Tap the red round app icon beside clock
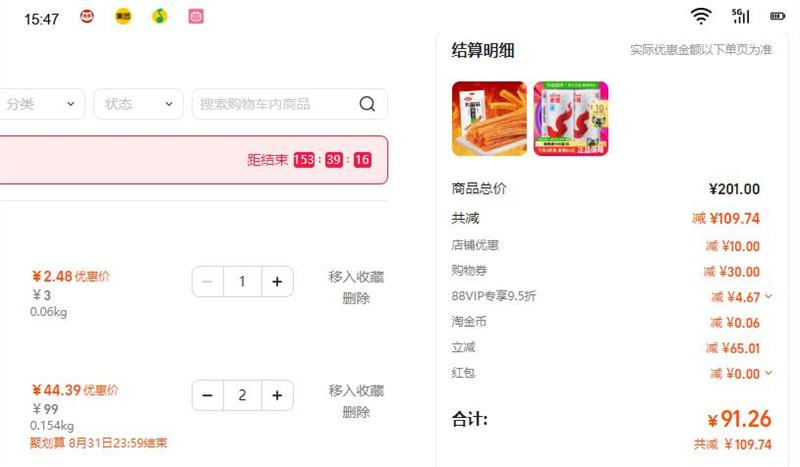Image resolution: width=800 pixels, height=467 pixels. 87,16
